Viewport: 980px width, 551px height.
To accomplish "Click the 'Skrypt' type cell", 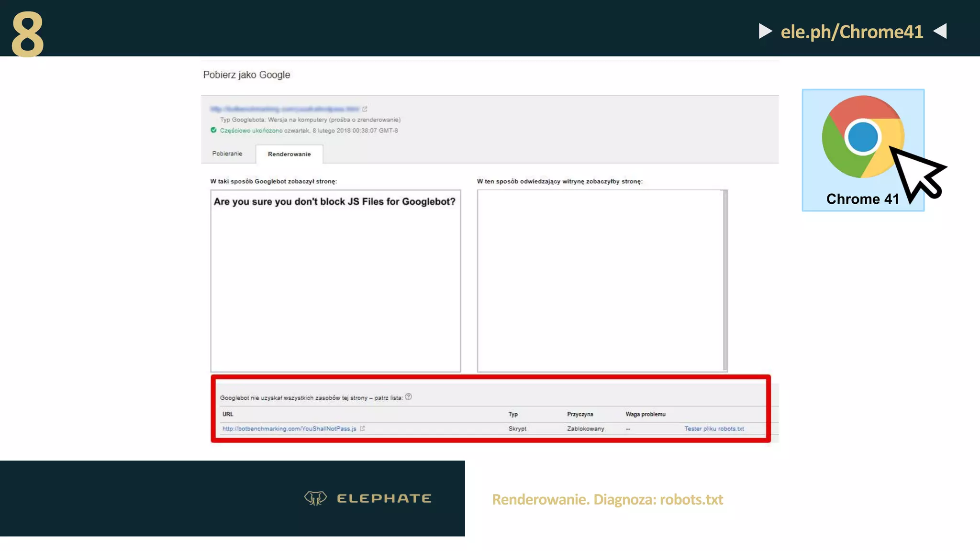I will tap(517, 429).
